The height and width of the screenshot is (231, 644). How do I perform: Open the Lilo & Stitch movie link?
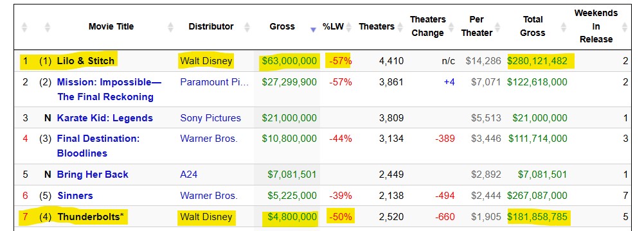pos(85,61)
